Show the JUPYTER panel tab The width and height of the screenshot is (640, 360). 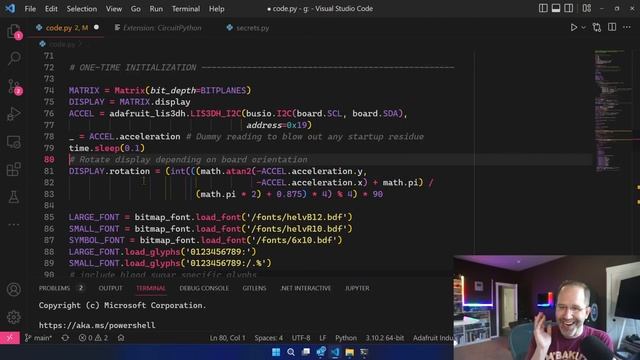coord(357,288)
